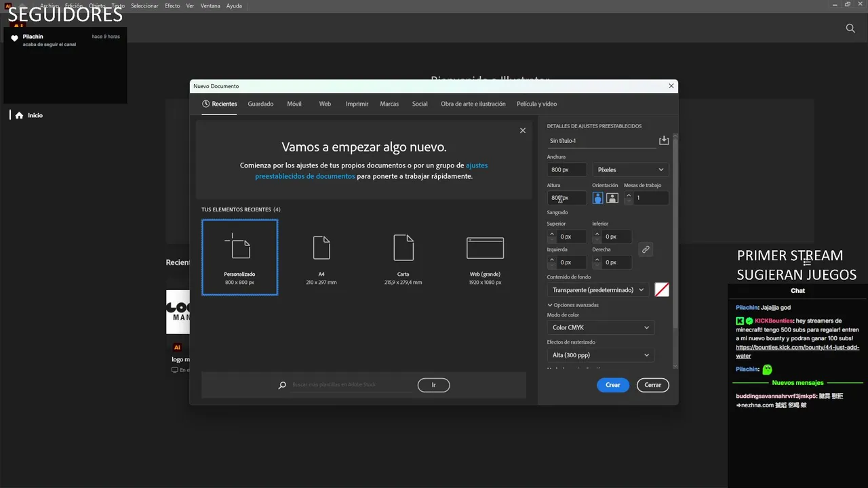The height and width of the screenshot is (488, 868).
Task: Click the Anchura width field
Action: click(567, 169)
